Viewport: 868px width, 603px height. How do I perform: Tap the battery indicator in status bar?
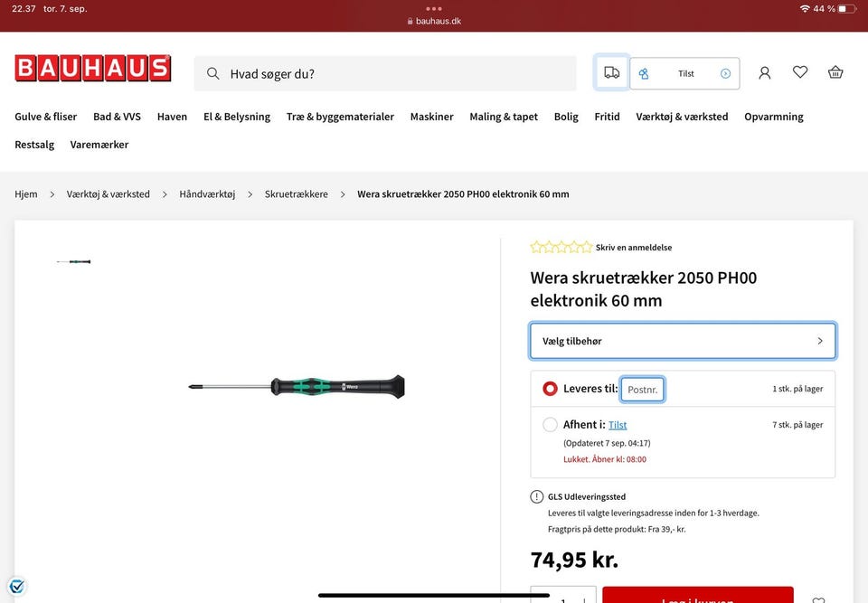(847, 9)
